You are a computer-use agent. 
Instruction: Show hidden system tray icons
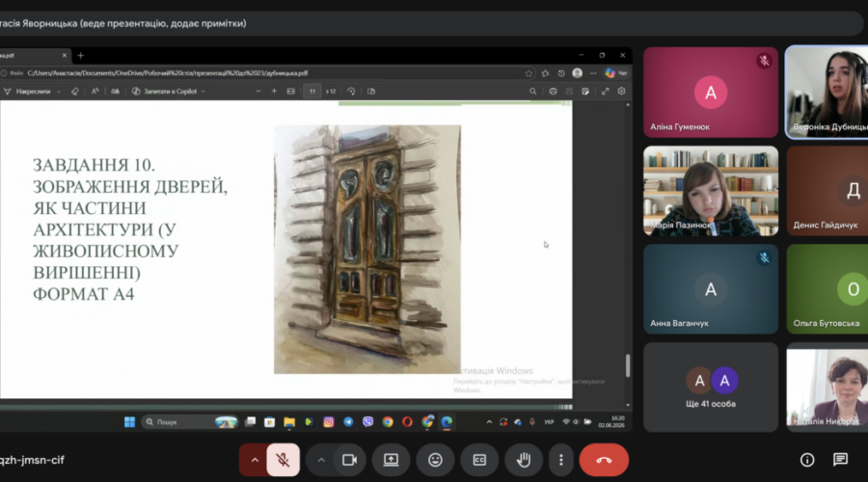click(489, 422)
